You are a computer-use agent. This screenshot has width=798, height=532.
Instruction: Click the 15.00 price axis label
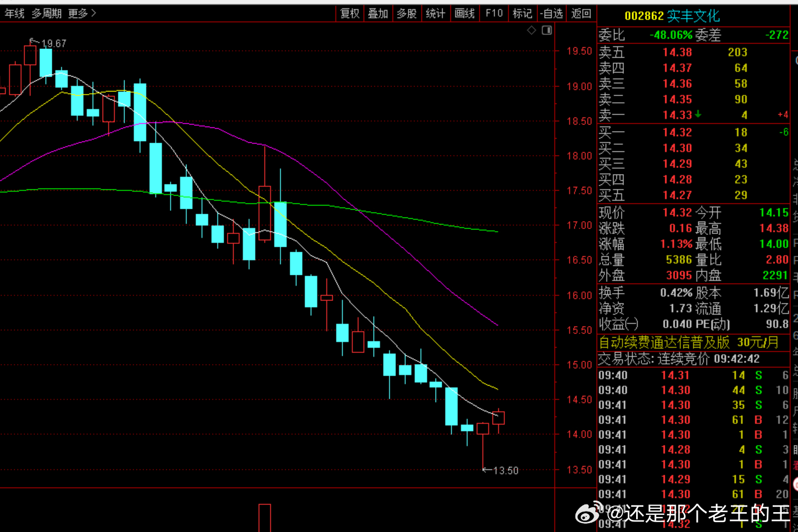[x=579, y=365]
